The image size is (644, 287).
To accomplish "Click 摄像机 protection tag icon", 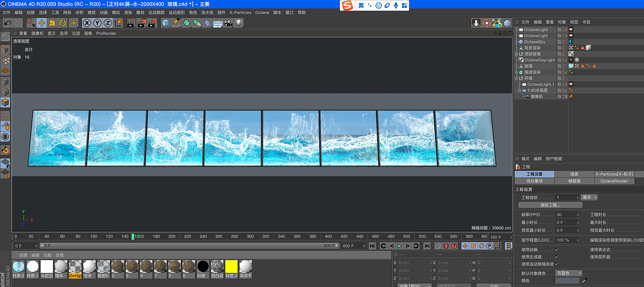I will click(572, 97).
